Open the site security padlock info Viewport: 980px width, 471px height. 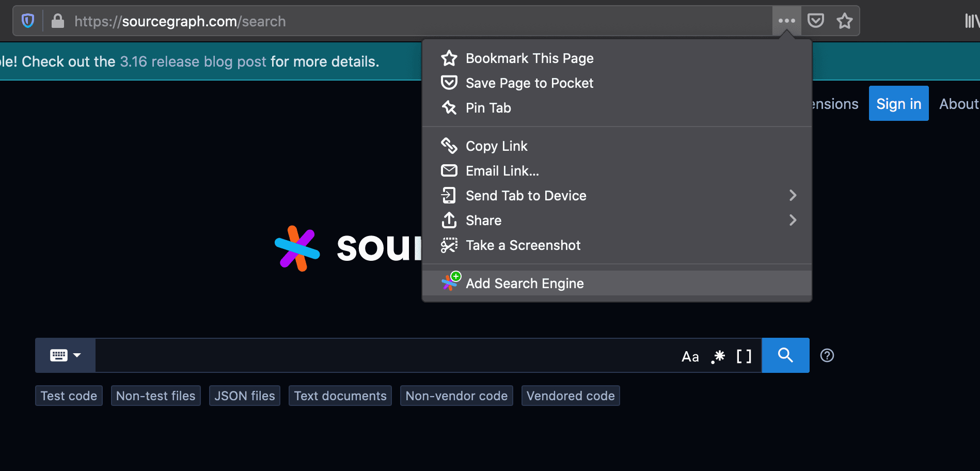(x=58, y=21)
